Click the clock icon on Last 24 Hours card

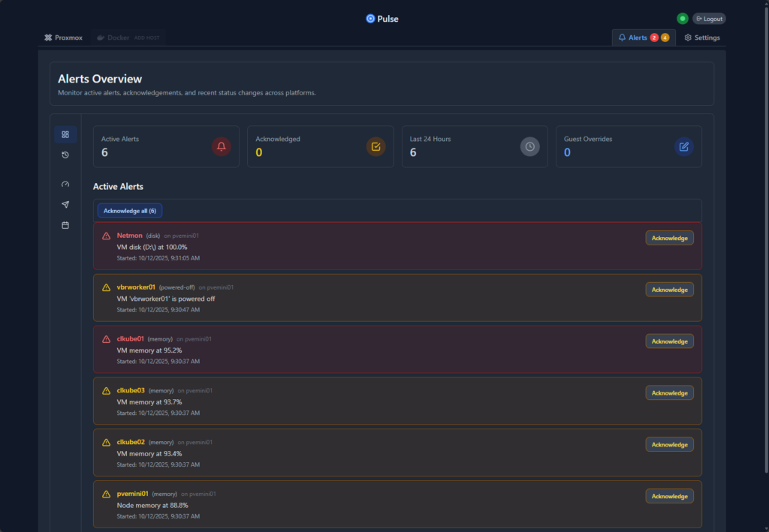tap(529, 146)
